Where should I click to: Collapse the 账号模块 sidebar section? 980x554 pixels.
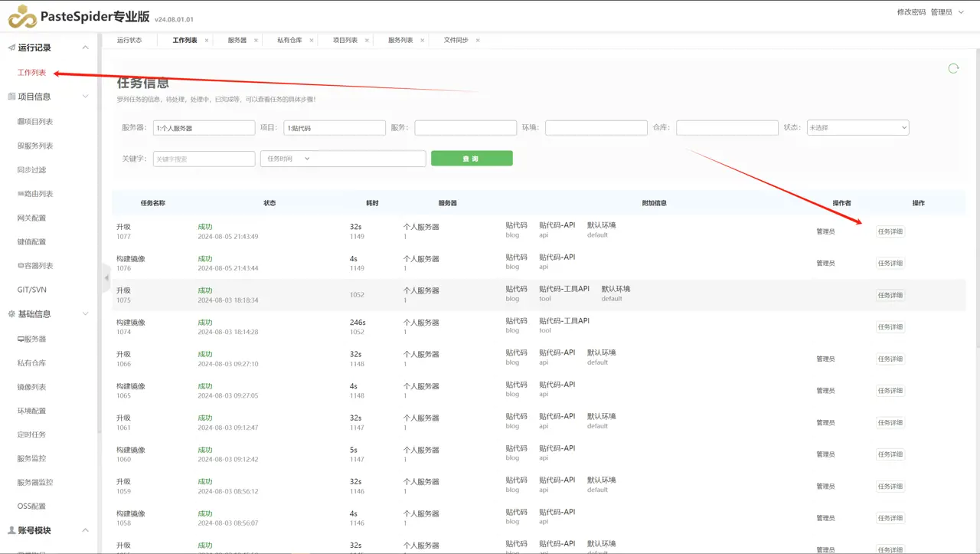coord(85,530)
